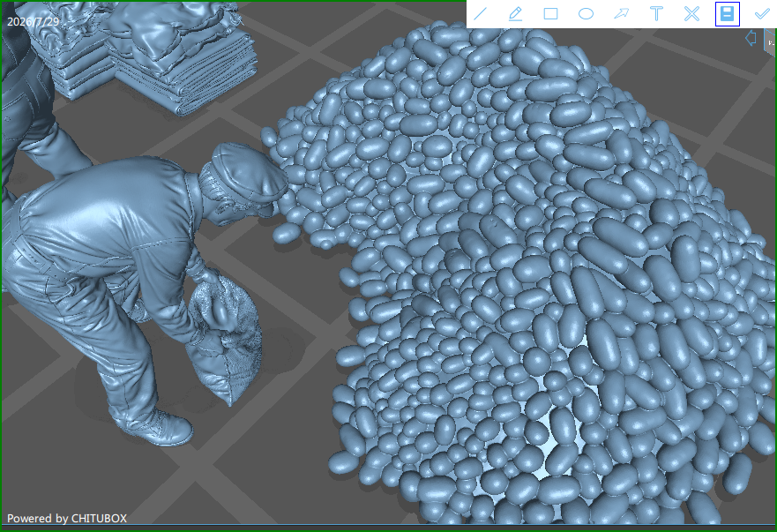
Task: Click the 2026/7/29 date watermark
Action: (34, 22)
